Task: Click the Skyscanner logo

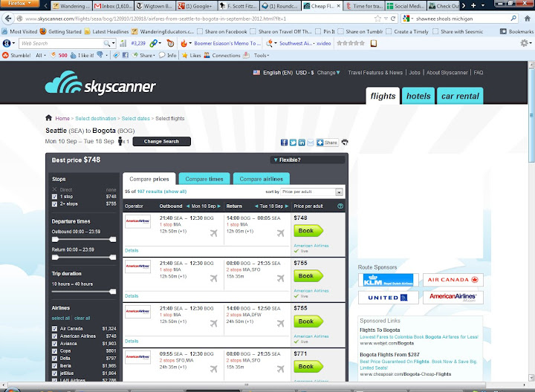Action: pyautogui.click(x=100, y=82)
